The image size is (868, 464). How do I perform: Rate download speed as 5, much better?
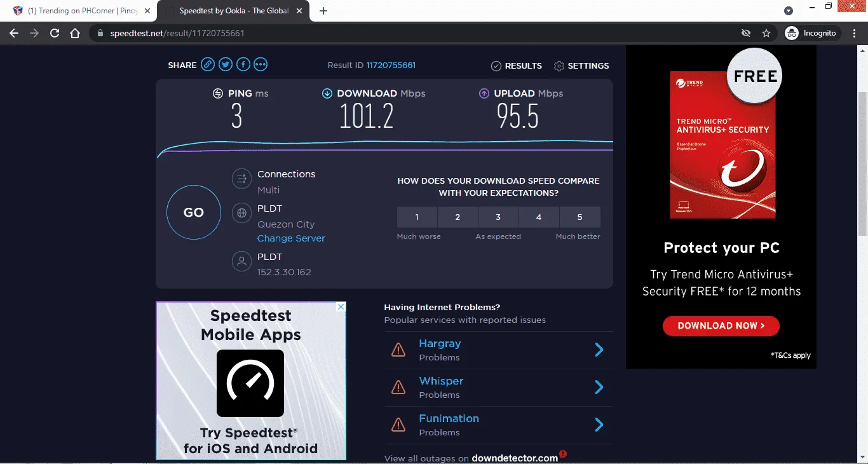click(x=580, y=217)
